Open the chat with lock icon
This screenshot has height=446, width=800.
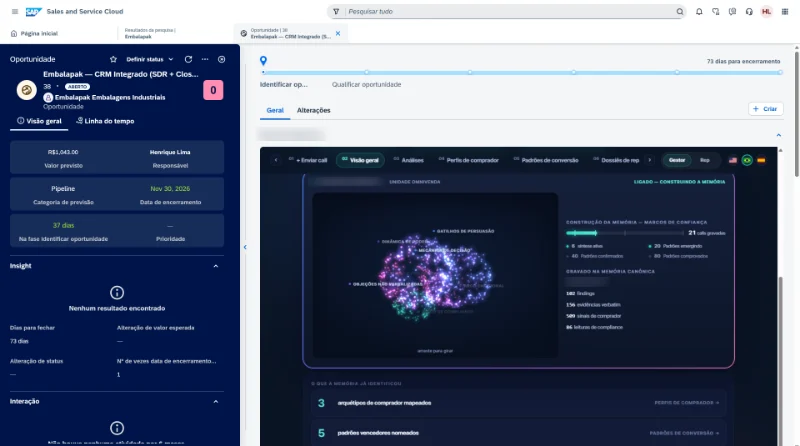(x=716, y=11)
